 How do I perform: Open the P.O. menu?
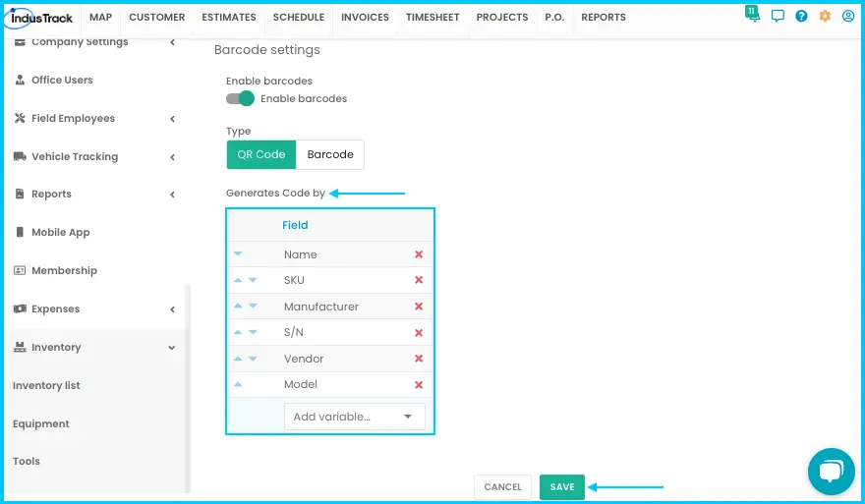tap(554, 17)
